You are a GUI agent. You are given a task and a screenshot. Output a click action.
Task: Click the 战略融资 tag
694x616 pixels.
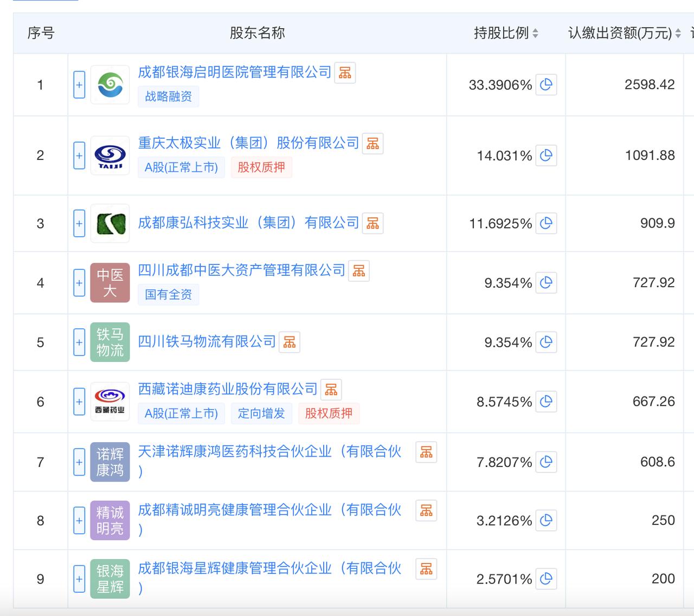(x=169, y=96)
